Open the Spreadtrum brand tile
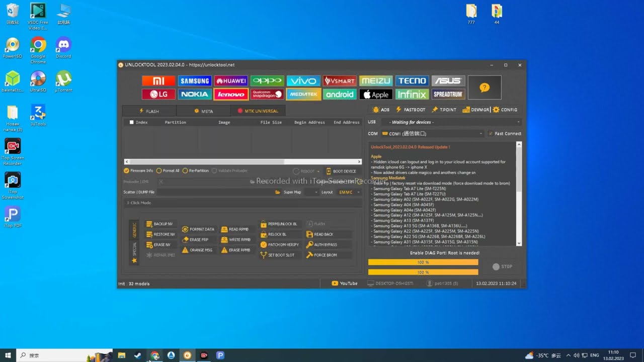Screen dimensions: 644x362 click(448, 95)
